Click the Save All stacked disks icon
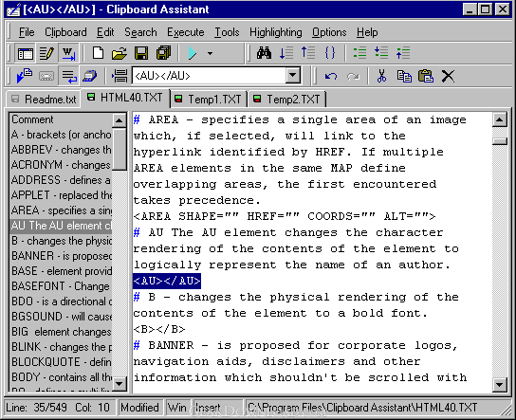The image size is (516, 420). (163, 53)
